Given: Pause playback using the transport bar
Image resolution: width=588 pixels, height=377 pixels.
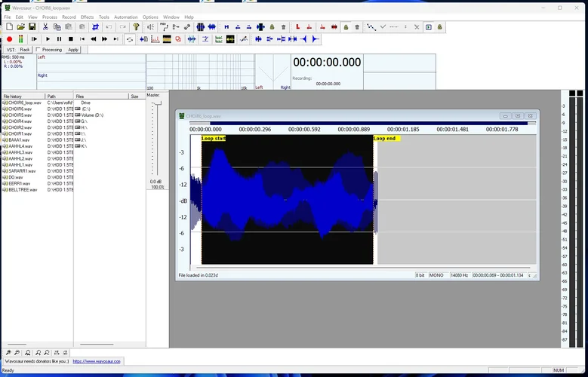Looking at the screenshot, I should coord(60,39).
